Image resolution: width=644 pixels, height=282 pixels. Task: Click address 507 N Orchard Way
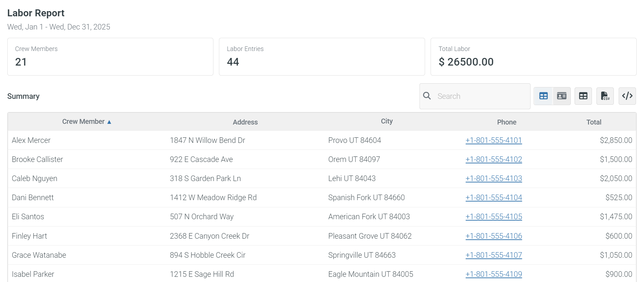(202, 216)
